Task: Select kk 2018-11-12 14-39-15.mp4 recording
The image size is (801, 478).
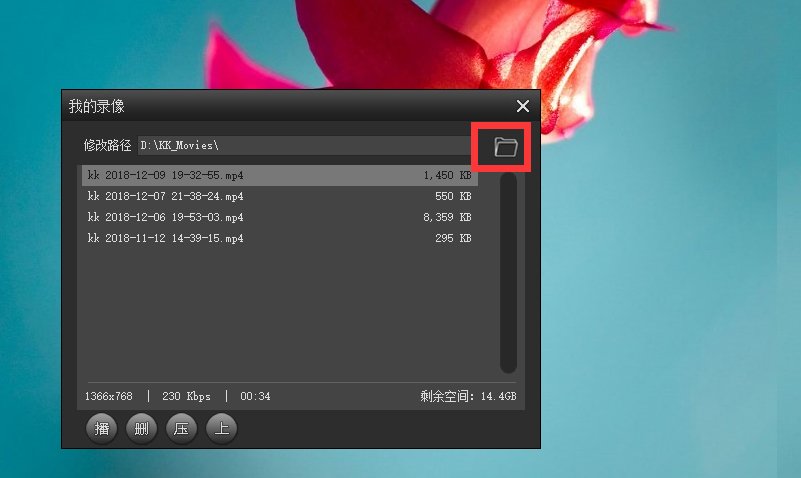Action: pos(166,238)
